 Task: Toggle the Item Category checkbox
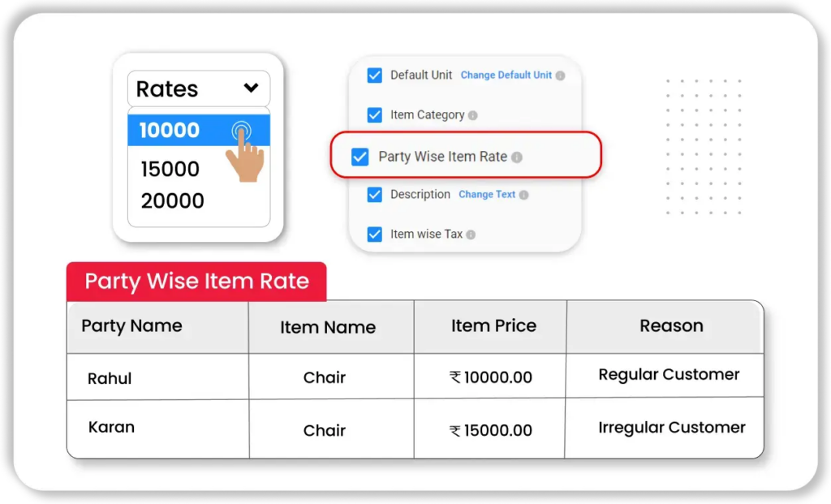[x=374, y=115]
